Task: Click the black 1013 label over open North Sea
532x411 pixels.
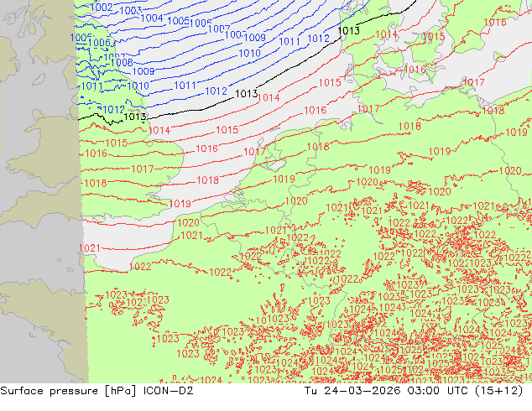Action: 247,94
